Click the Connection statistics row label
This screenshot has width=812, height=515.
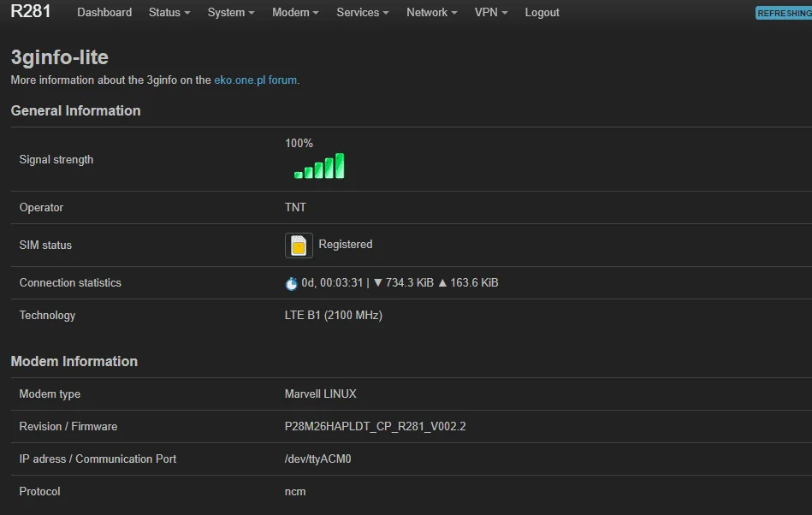[x=70, y=282]
